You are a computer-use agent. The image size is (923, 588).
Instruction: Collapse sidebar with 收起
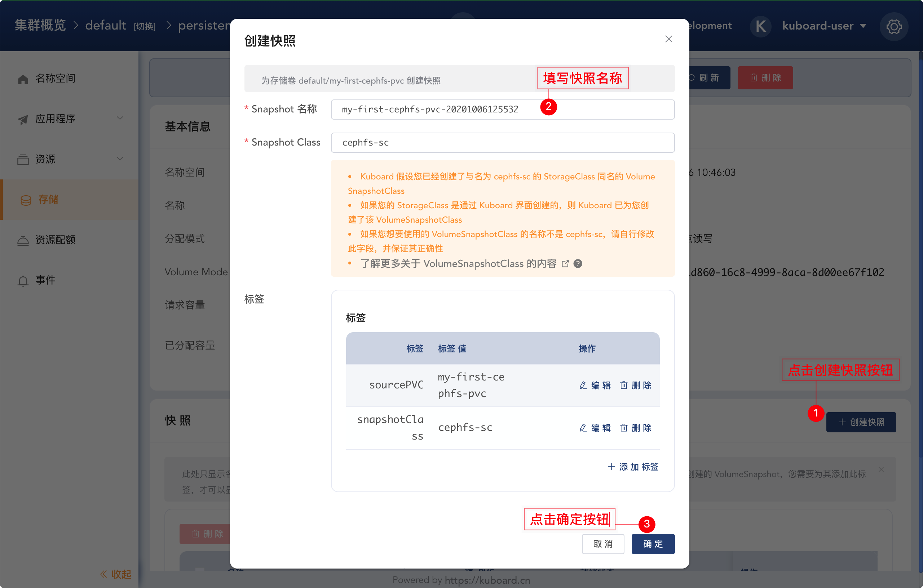[116, 574]
